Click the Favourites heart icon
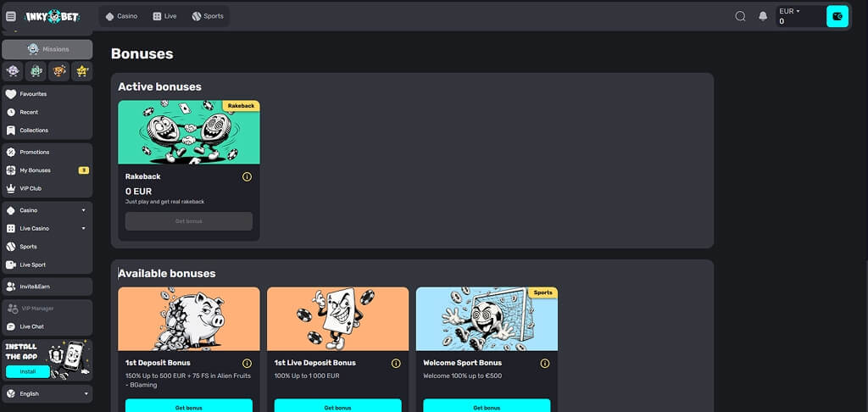The image size is (868, 412). 10,94
